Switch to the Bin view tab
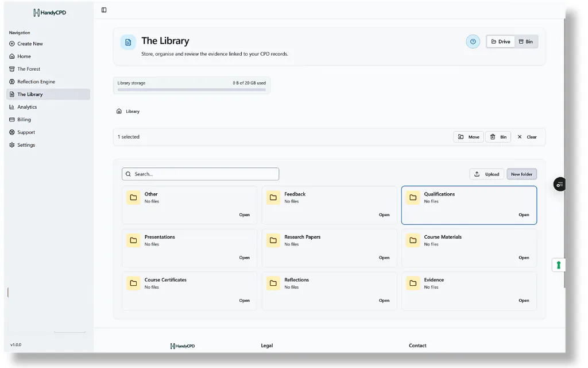The width and height of the screenshot is (588, 368). tap(526, 41)
